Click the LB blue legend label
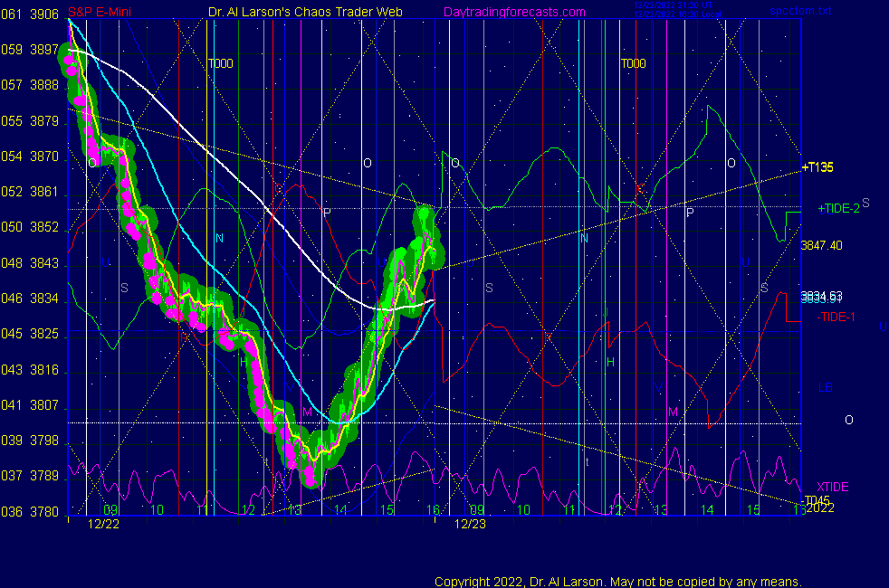The image size is (889, 588). pyautogui.click(x=825, y=387)
